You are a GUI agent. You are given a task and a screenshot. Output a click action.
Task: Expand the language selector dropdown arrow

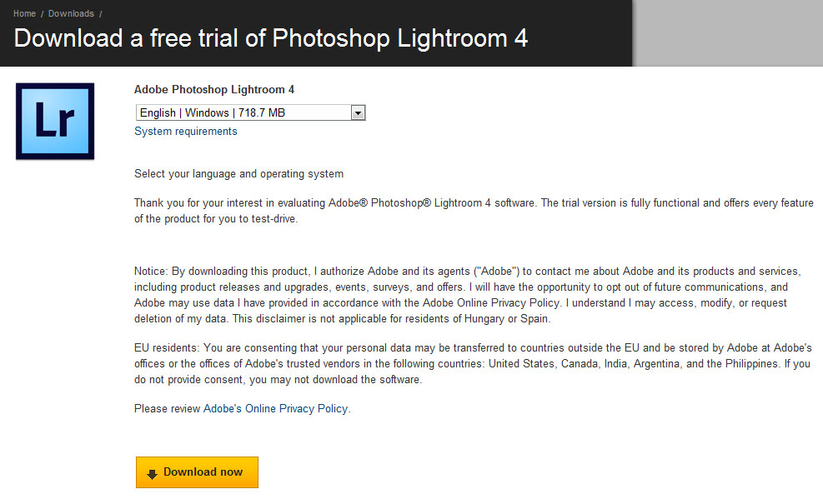358,112
